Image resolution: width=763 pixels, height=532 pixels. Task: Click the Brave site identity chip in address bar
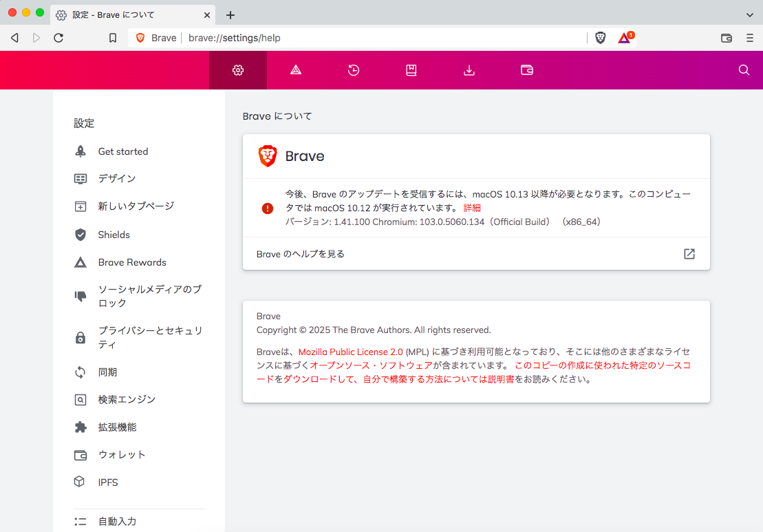tap(157, 38)
